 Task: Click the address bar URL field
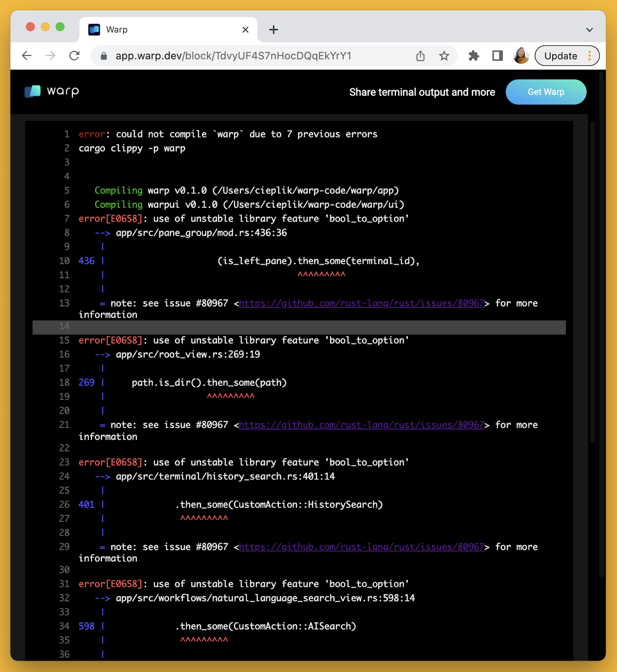252,56
